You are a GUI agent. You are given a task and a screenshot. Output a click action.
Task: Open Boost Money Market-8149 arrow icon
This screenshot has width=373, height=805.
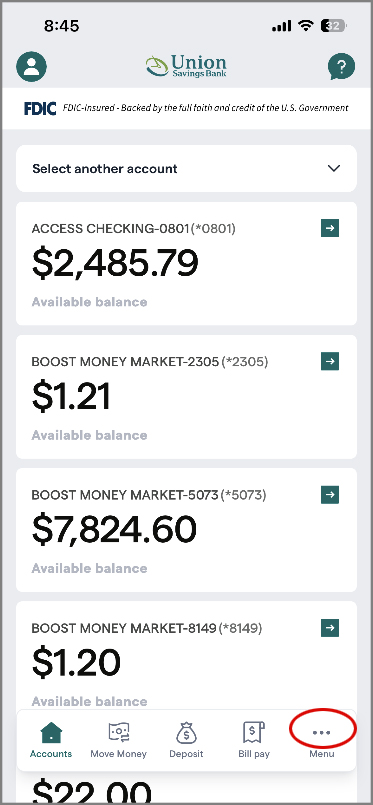tap(330, 627)
